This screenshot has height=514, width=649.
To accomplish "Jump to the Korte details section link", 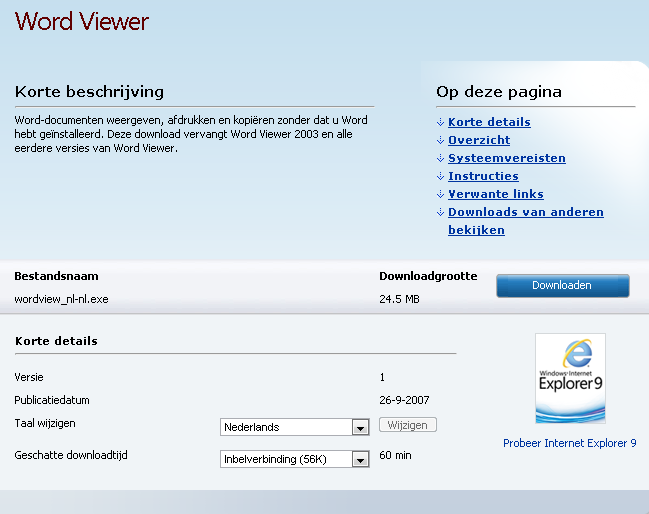I will 489,122.
